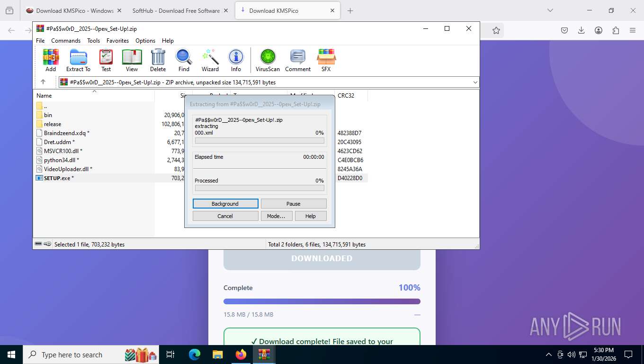Click WinRAR icon in the taskbar
Viewport: 644px width, 364px height.
click(264, 355)
